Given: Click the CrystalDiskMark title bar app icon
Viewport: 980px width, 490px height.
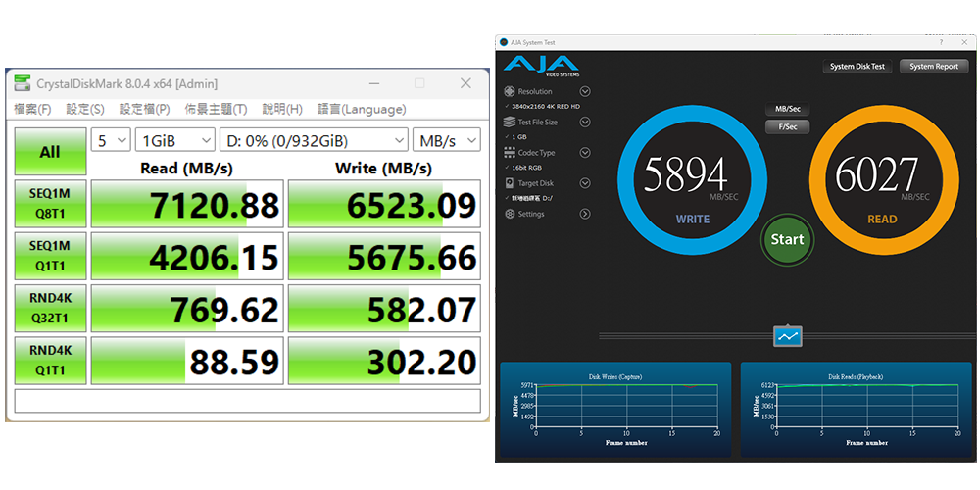Looking at the screenshot, I should pos(22,83).
